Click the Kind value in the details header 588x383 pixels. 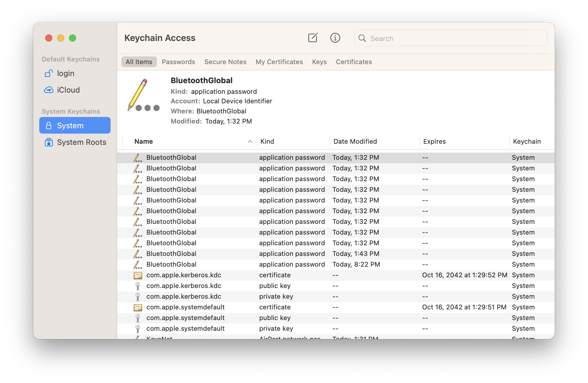tap(224, 92)
